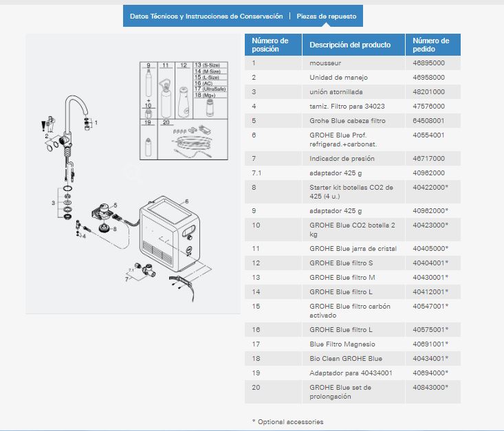This screenshot has width=504, height=431.
Task: Click 'Unidad de manejo' description
Action: (x=338, y=78)
